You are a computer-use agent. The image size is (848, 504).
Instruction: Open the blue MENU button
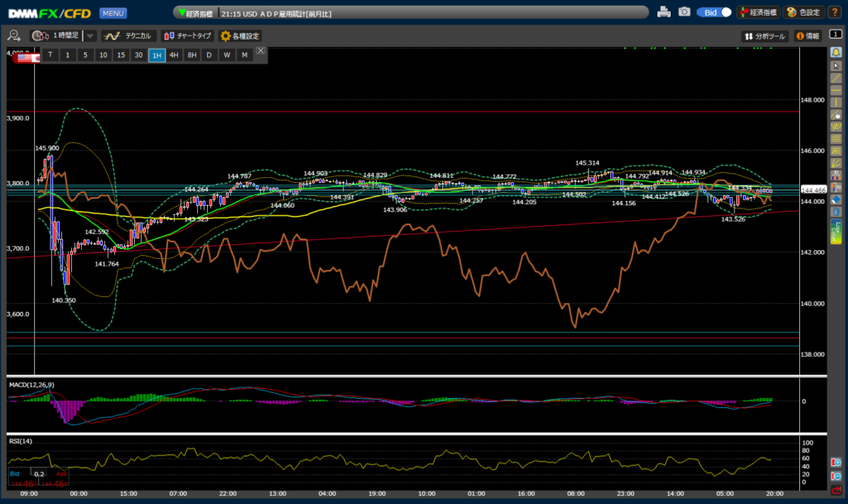click(113, 13)
